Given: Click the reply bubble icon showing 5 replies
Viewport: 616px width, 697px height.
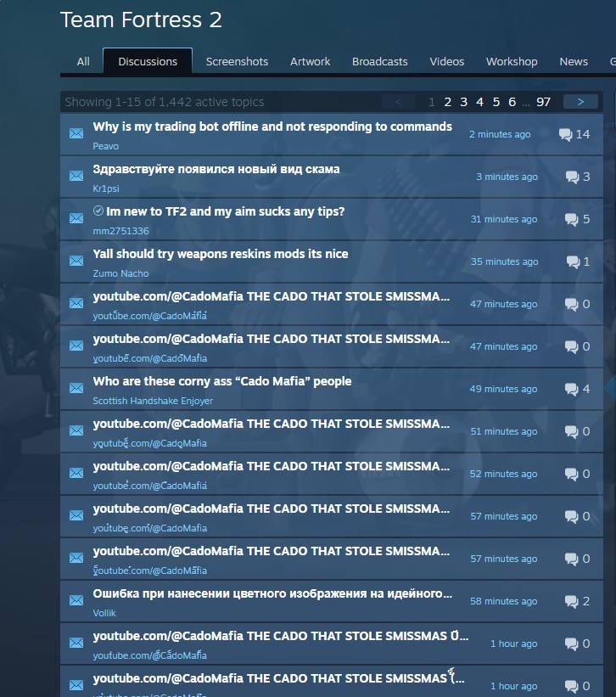Looking at the screenshot, I should pos(572,219).
